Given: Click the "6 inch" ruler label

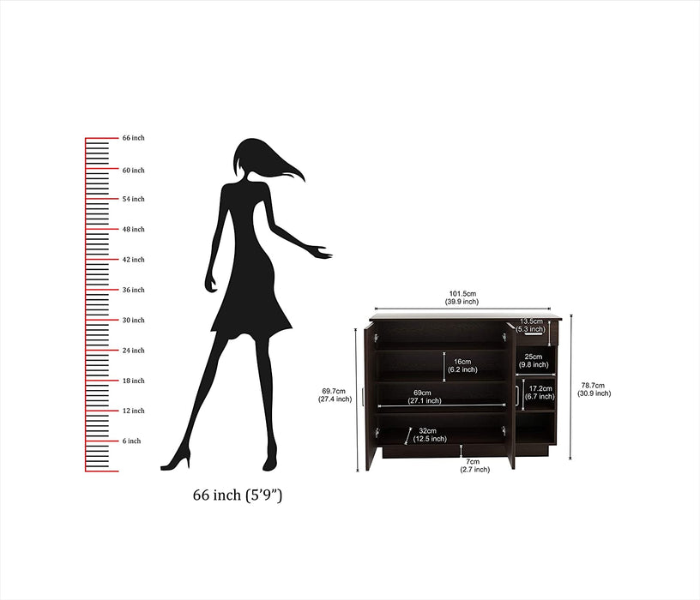Looking at the screenshot, I should 130,441.
